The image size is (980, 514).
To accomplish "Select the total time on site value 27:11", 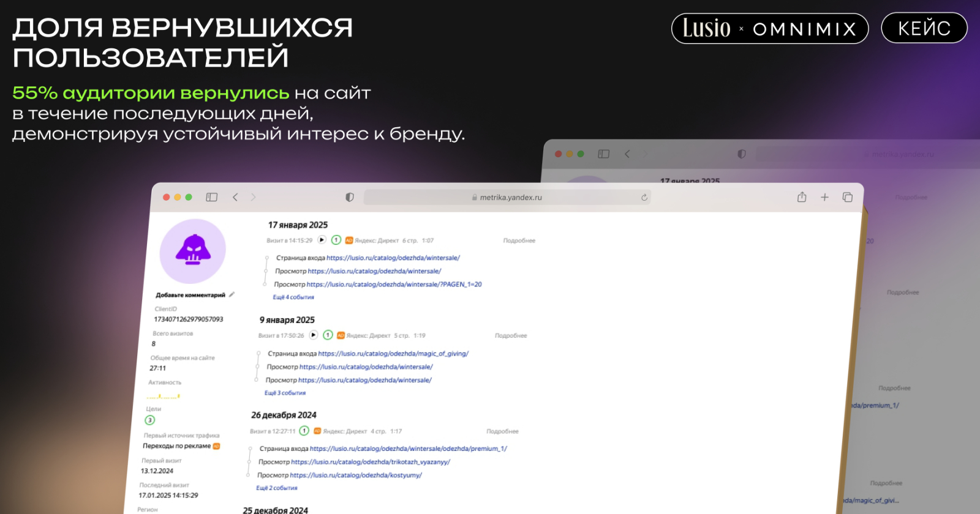I will (x=158, y=368).
